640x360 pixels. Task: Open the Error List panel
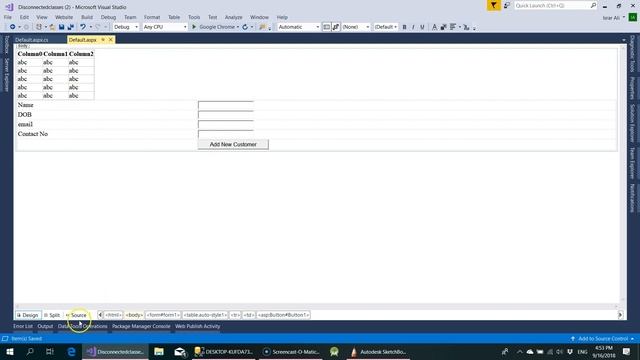pos(23,326)
